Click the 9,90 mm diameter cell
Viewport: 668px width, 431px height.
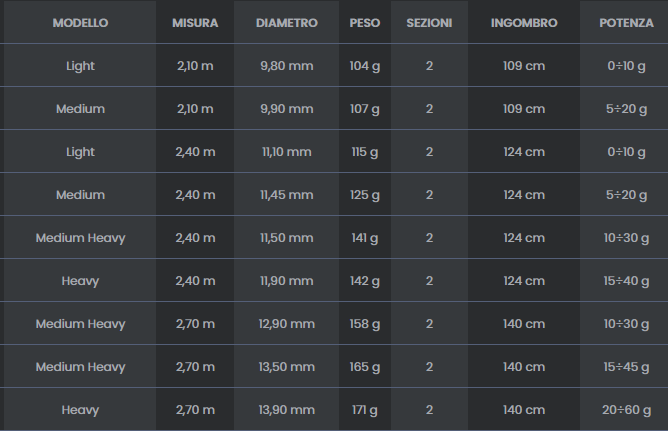click(287, 108)
